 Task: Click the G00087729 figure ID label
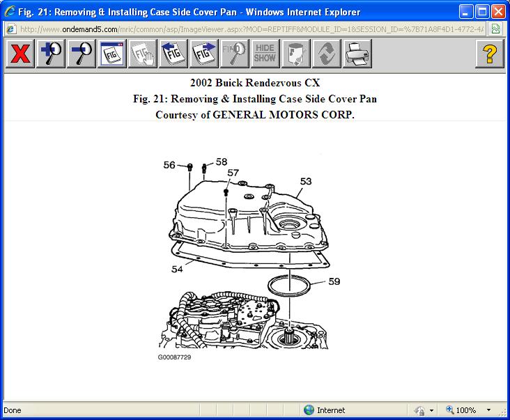click(x=174, y=357)
